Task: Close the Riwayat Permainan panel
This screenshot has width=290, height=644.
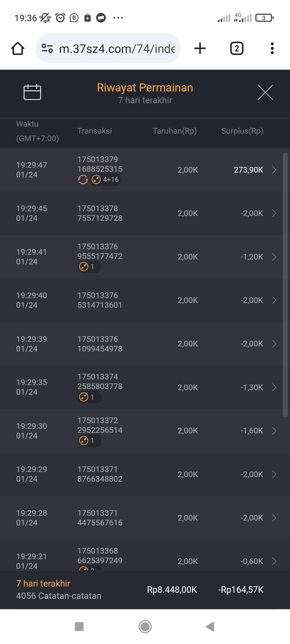Action: pyautogui.click(x=265, y=92)
